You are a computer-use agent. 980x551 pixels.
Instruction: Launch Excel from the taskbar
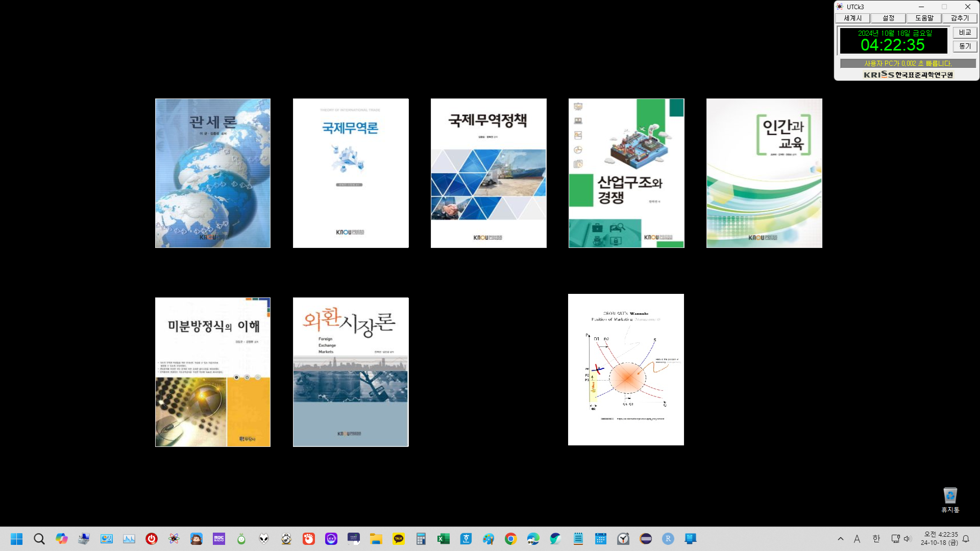[444, 539]
